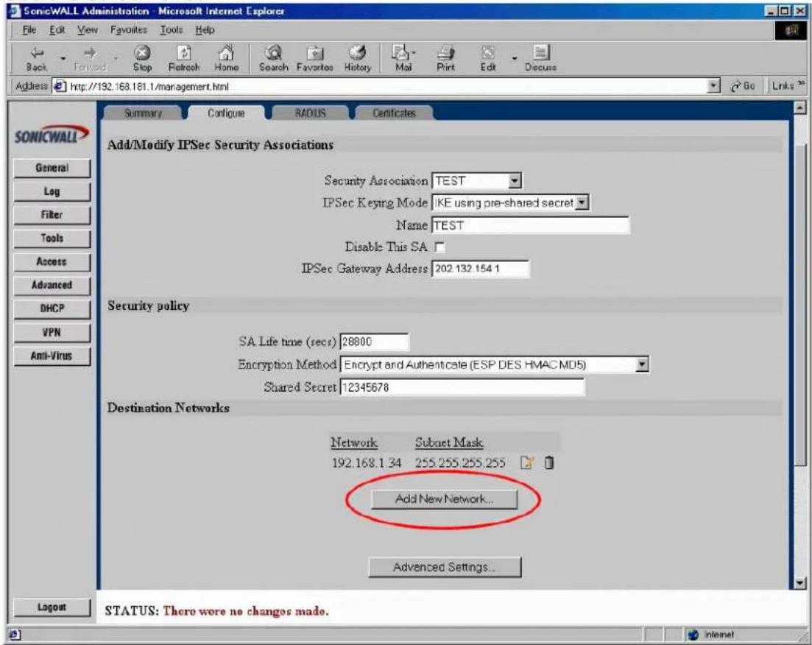Open the Back button history arrow
Image resolution: width=812 pixels, height=645 pixels.
pos(63,59)
